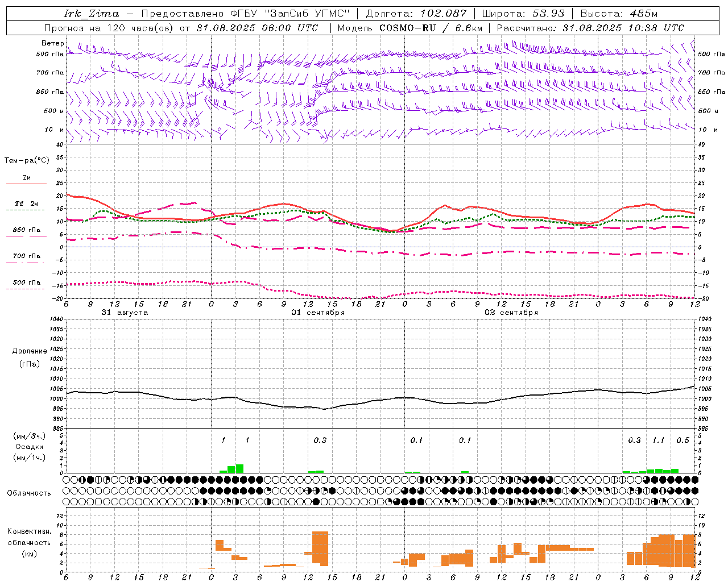
Task: Click the Осадки panel label
Action: pos(30,447)
